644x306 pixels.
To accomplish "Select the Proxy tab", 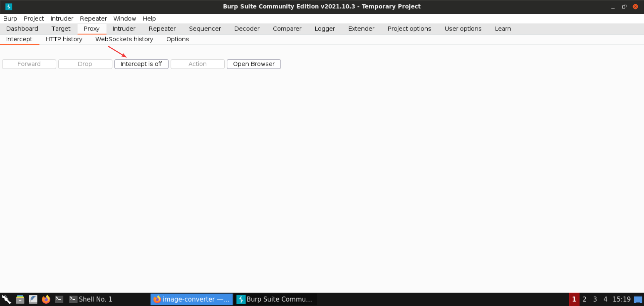I will coord(92,29).
